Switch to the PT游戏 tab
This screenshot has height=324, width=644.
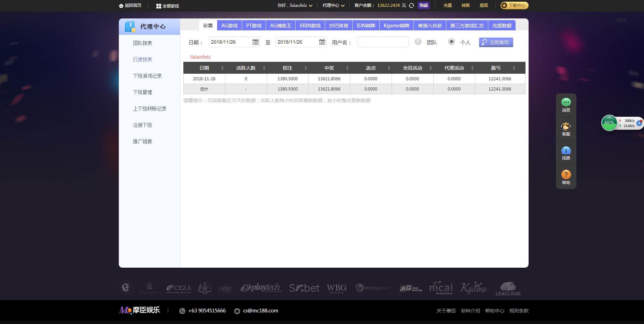254,26
